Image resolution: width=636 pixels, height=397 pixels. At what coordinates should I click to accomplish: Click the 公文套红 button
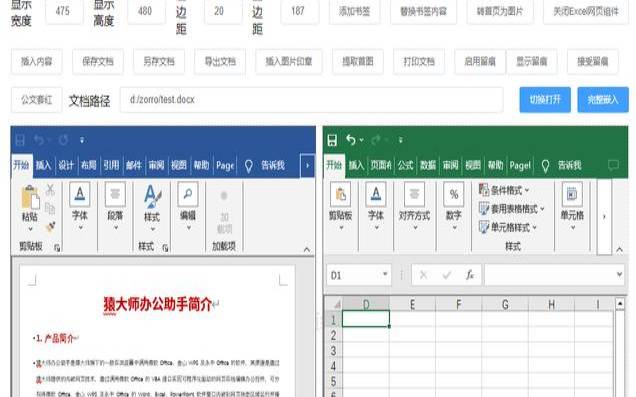37,100
